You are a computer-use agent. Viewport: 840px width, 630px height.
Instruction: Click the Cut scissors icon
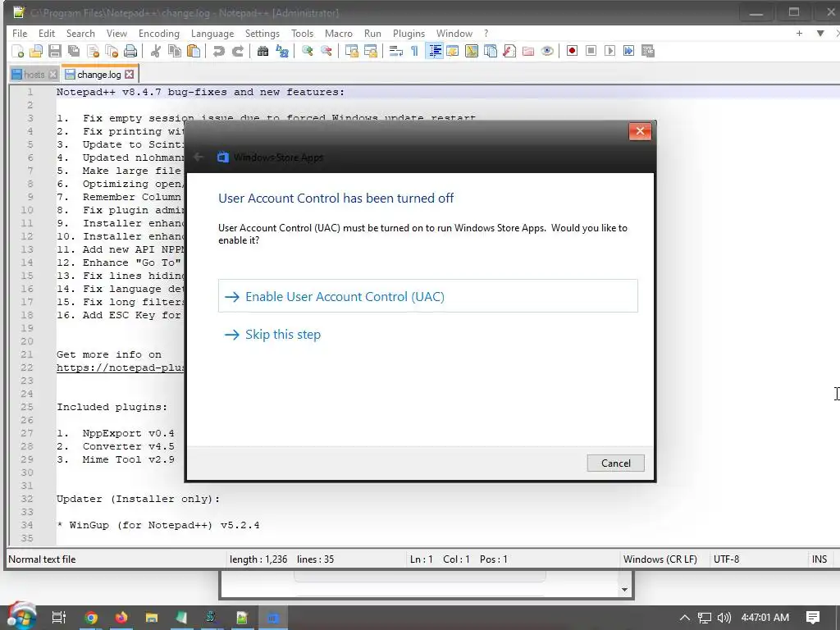(156, 51)
